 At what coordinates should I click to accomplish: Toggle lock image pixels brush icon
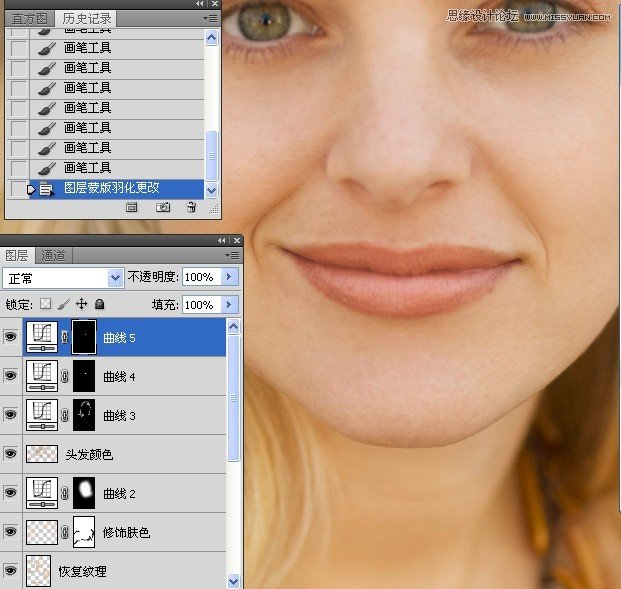point(63,304)
